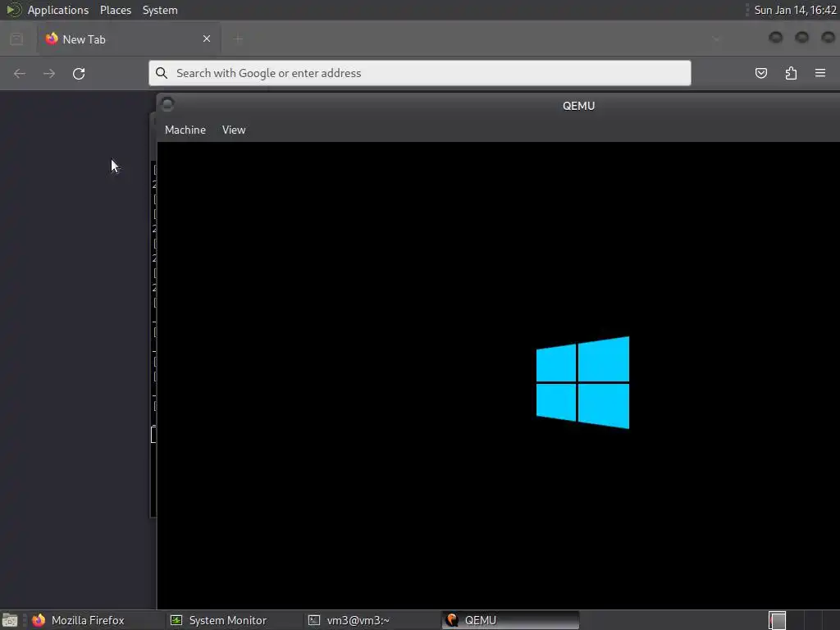Open the Applications menu in top panel
840x630 pixels.
(x=58, y=10)
